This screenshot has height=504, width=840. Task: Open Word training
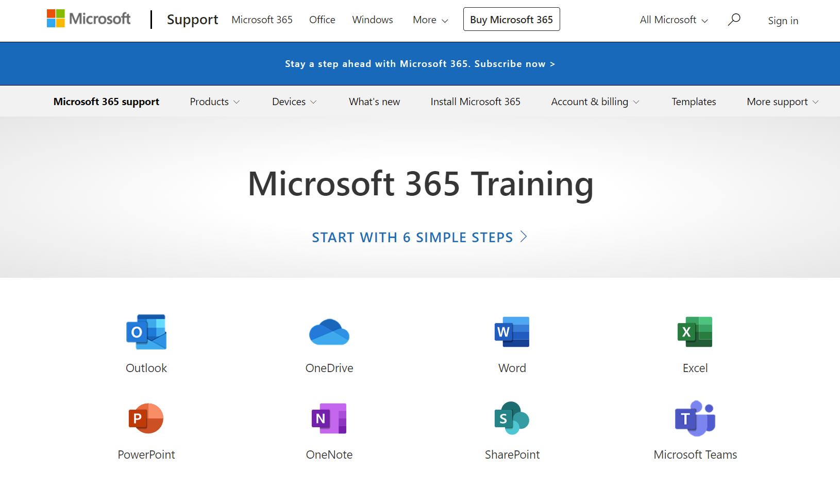512,332
